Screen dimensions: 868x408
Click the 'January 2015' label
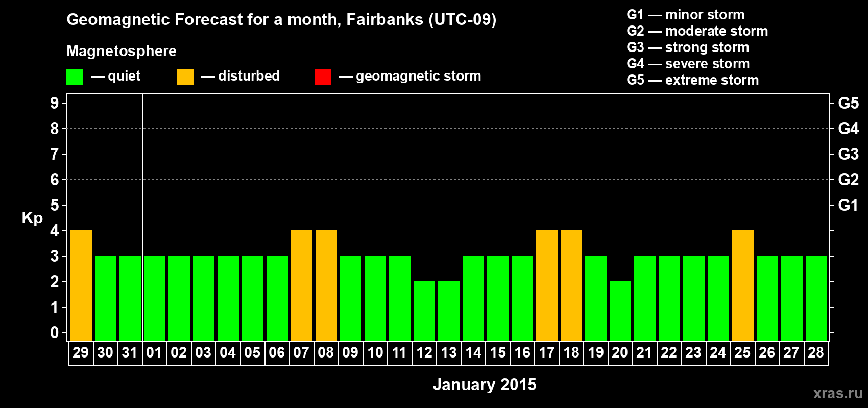485,385
